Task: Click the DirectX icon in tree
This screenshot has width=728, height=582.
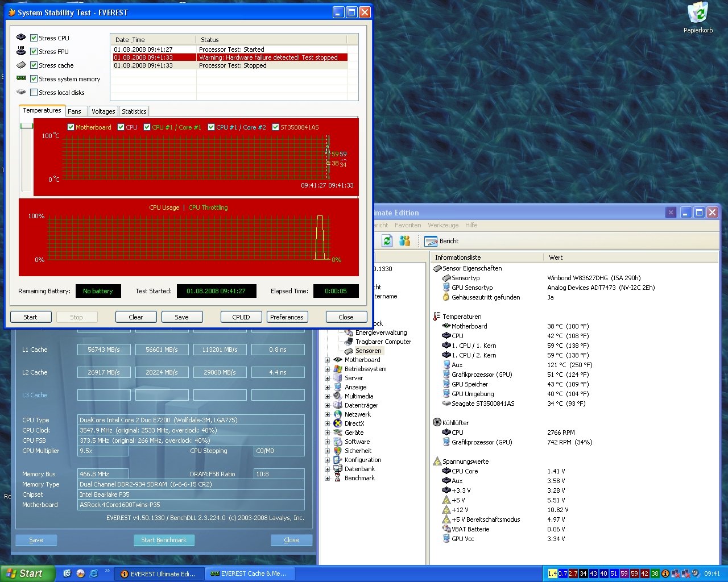Action: point(338,423)
